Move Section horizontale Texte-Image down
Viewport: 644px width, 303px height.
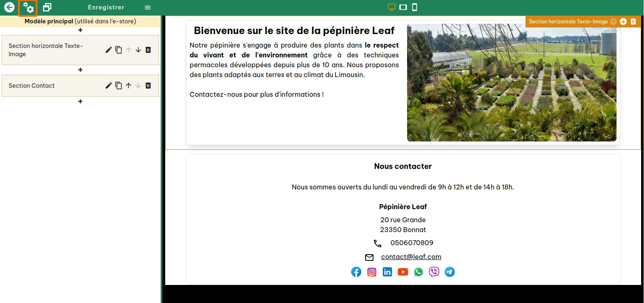coord(138,50)
